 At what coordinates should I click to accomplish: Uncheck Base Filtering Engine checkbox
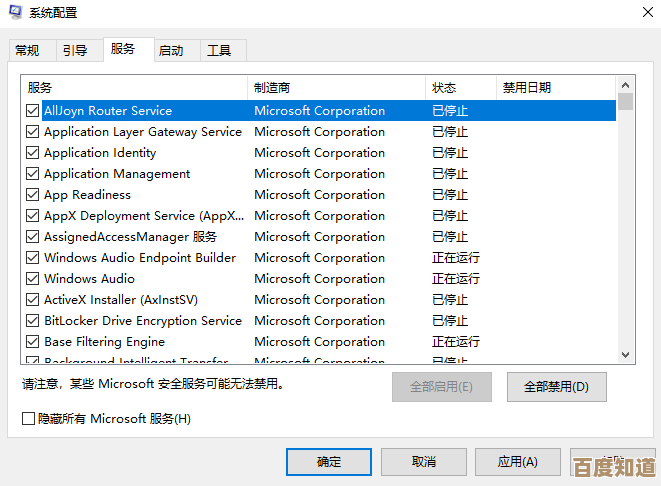(x=33, y=342)
